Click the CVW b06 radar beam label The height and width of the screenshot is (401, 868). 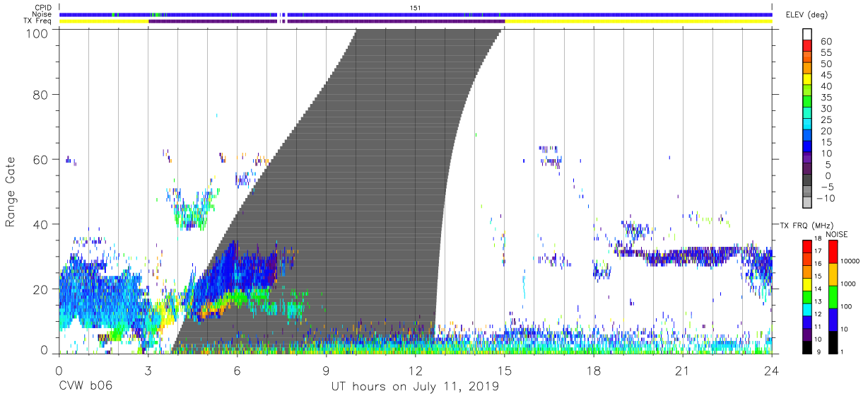click(85, 387)
